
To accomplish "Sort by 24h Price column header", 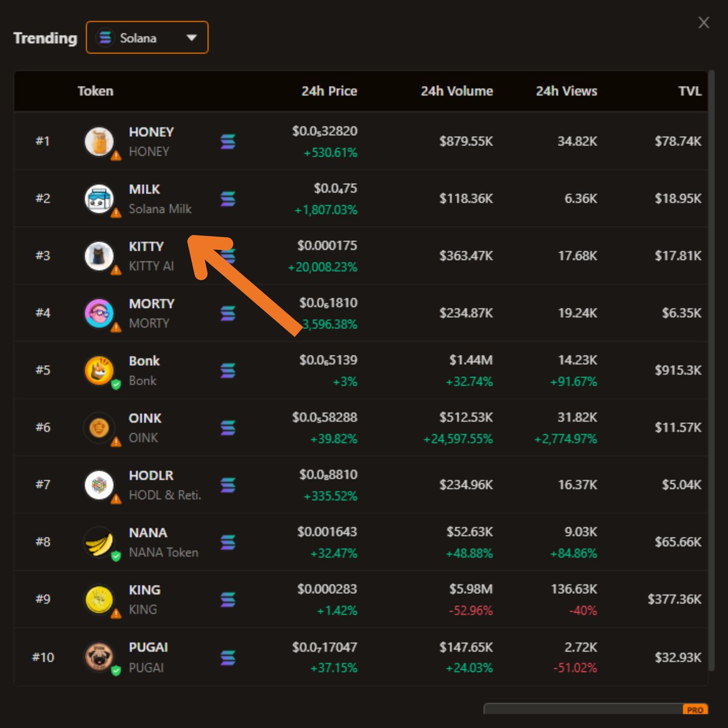I will (329, 91).
